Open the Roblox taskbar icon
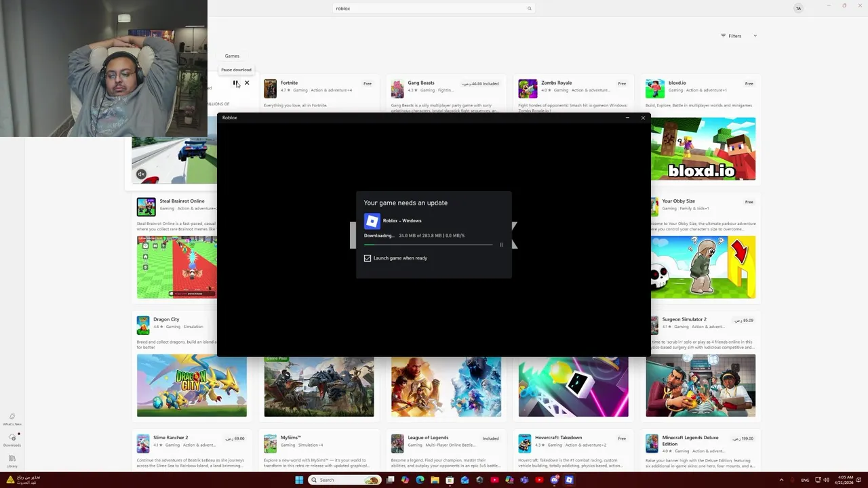Screen dimensions: 868x488 (569, 480)
